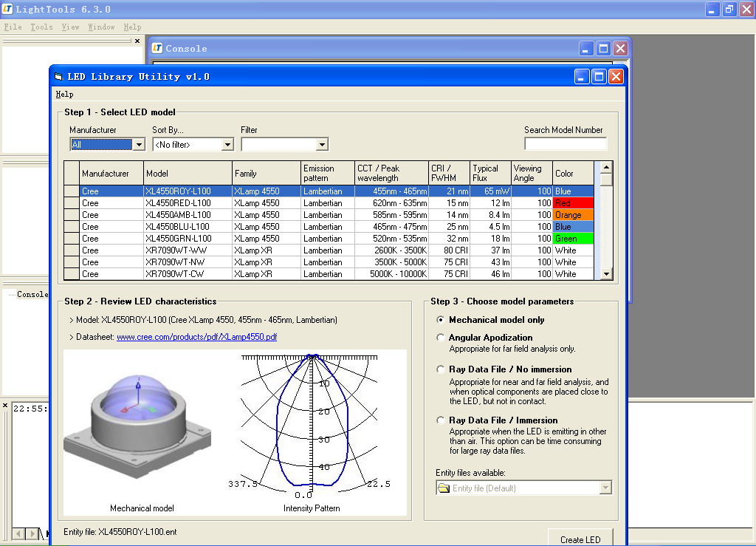Open Tools menu in LightTools
The image size is (756, 546).
tap(41, 27)
